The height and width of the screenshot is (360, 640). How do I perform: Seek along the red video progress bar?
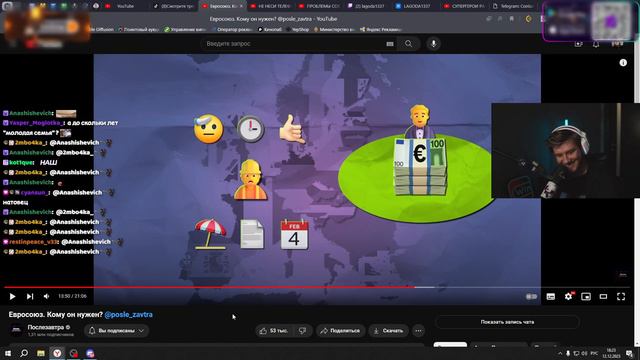coord(209,287)
